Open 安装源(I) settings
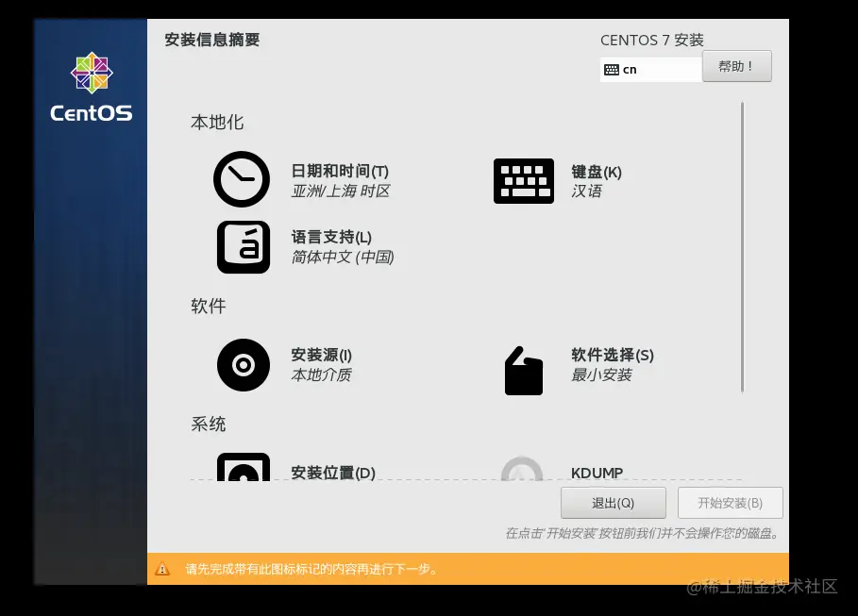Screen dimensions: 858x616 click(321, 355)
